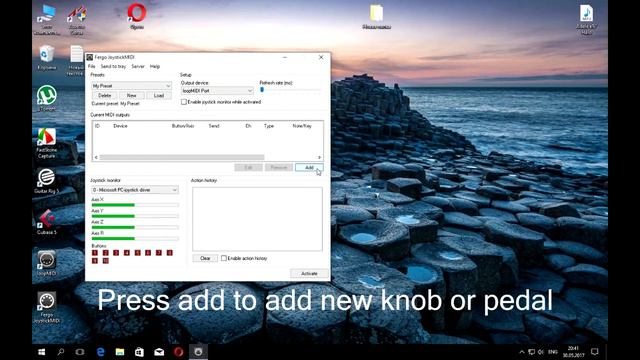Open the yellow folder on the desktop

tap(376, 16)
